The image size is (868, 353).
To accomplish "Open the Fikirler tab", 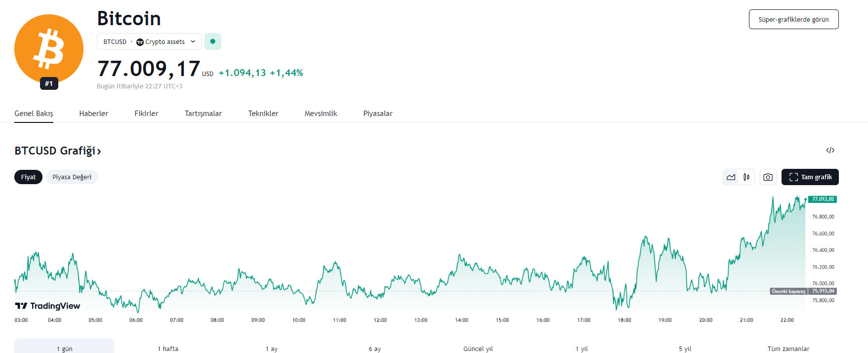I will [146, 114].
